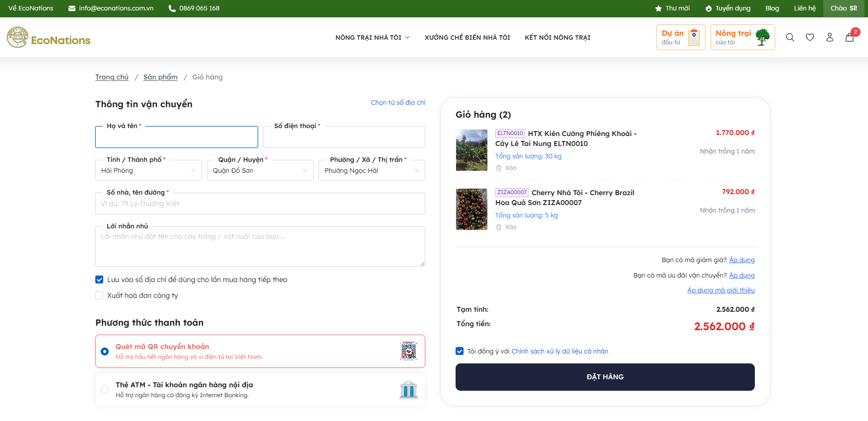Enable the Xuất hoá đơn công ty checkbox

click(99, 296)
